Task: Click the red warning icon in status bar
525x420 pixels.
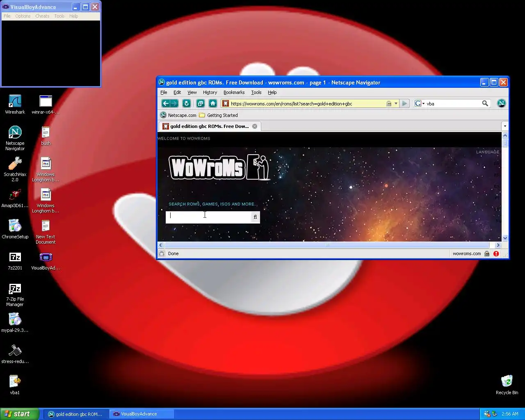Action: 496,253
